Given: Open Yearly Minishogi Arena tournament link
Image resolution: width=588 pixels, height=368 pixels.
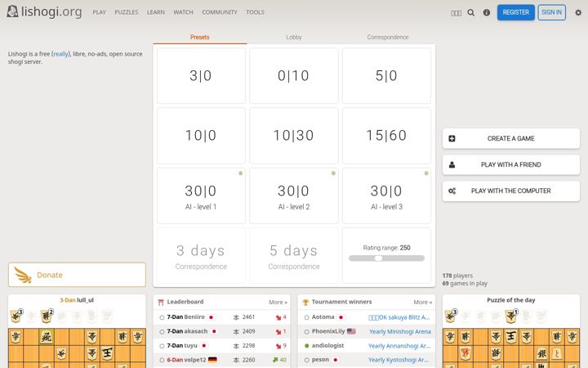Looking at the screenshot, I should coord(399,331).
